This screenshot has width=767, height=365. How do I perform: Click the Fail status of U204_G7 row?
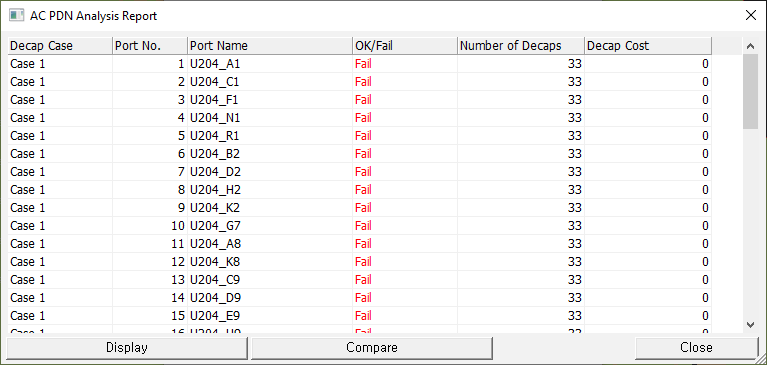(363, 226)
